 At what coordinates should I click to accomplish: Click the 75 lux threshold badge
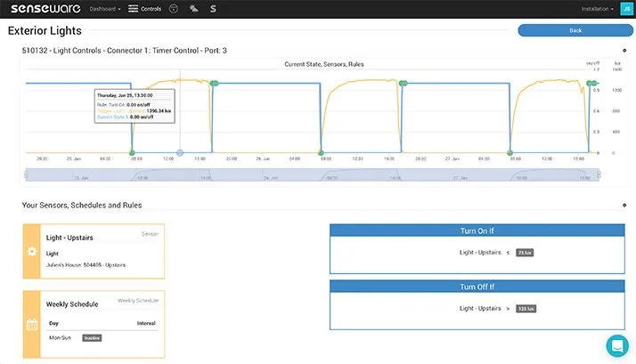coord(525,253)
